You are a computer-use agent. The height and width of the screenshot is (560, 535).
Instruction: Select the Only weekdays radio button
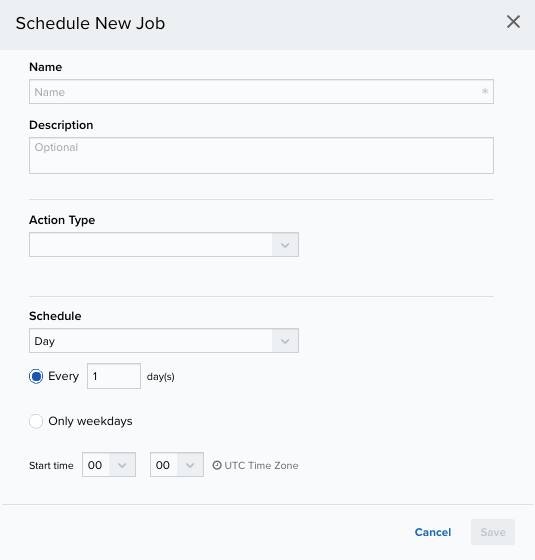pos(36,421)
